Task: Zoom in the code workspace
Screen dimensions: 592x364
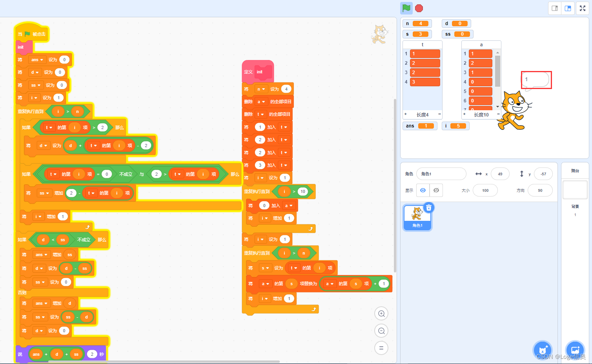Action: point(381,313)
